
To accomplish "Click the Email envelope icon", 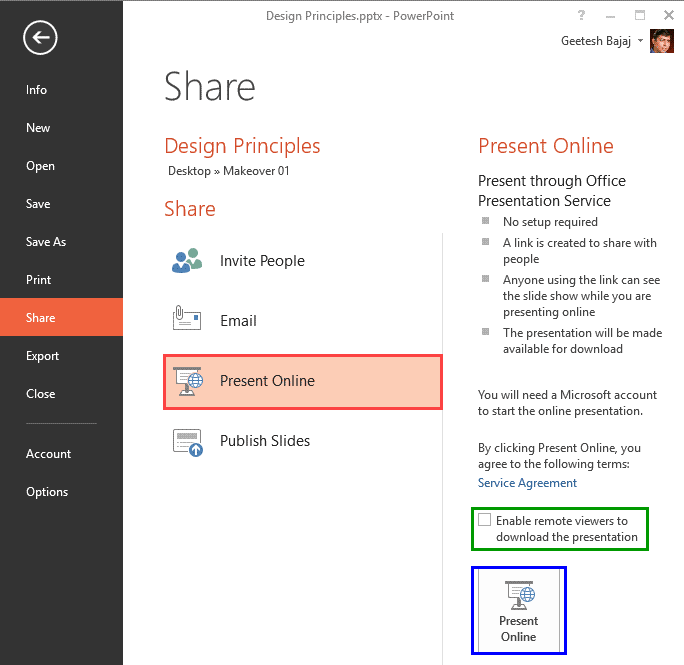I will pyautogui.click(x=187, y=318).
